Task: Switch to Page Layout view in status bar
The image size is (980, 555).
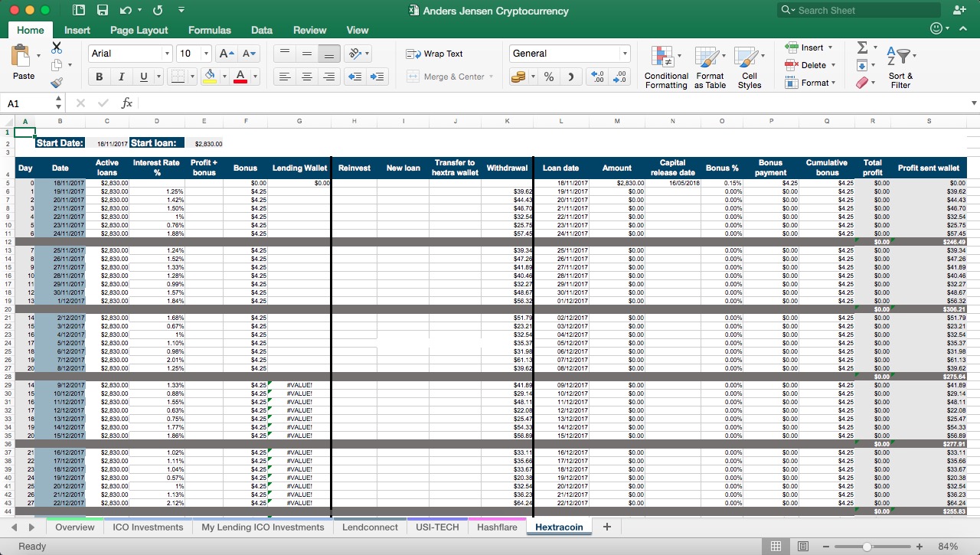Action: pos(803,546)
